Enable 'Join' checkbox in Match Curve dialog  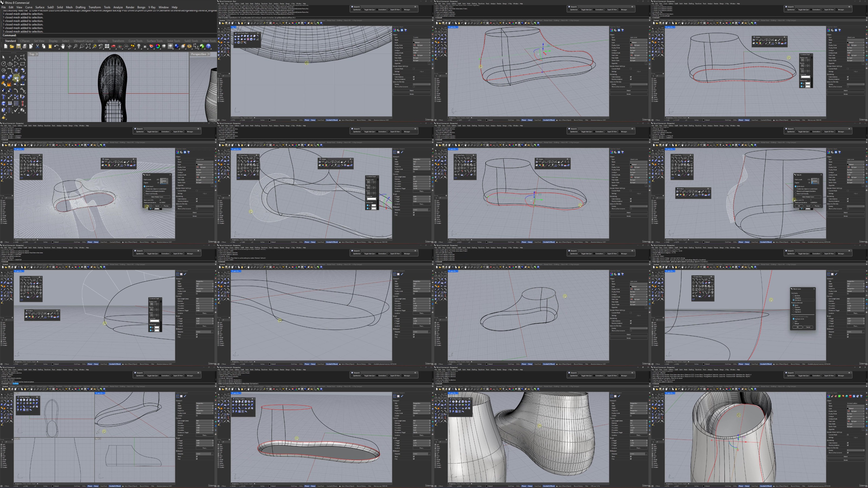pos(794,321)
